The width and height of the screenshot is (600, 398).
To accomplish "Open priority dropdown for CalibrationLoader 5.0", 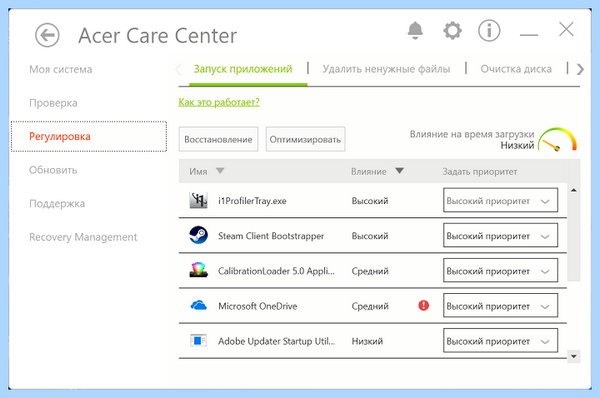I will (x=501, y=271).
